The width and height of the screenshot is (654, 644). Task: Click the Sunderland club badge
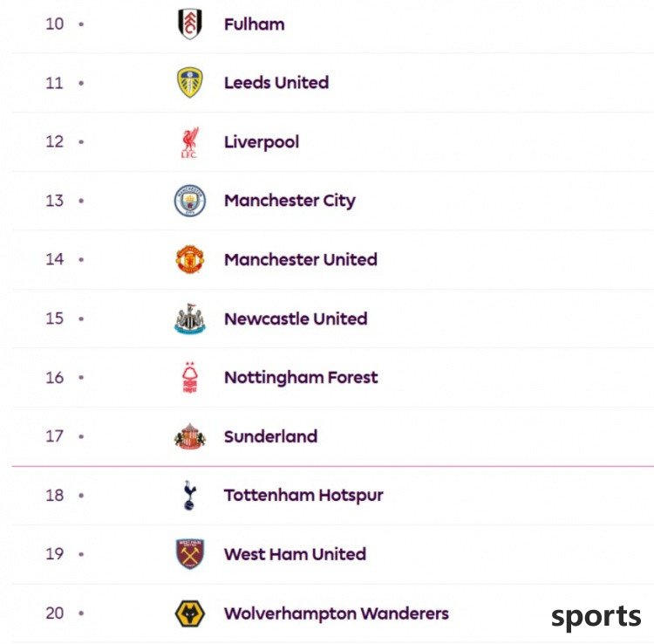[x=190, y=436]
